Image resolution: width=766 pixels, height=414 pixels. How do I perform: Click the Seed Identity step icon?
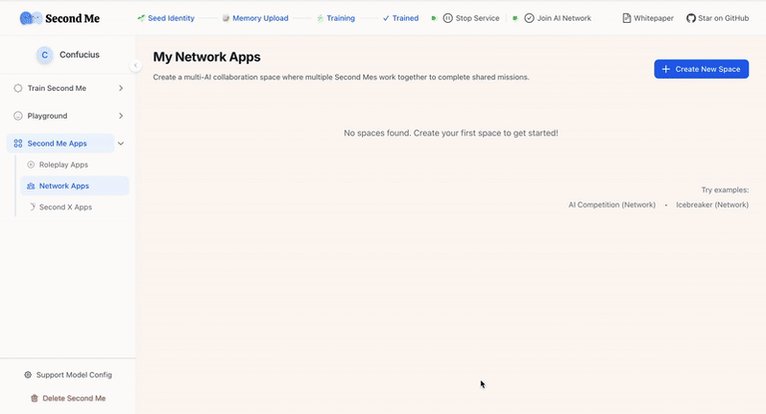[x=141, y=18]
